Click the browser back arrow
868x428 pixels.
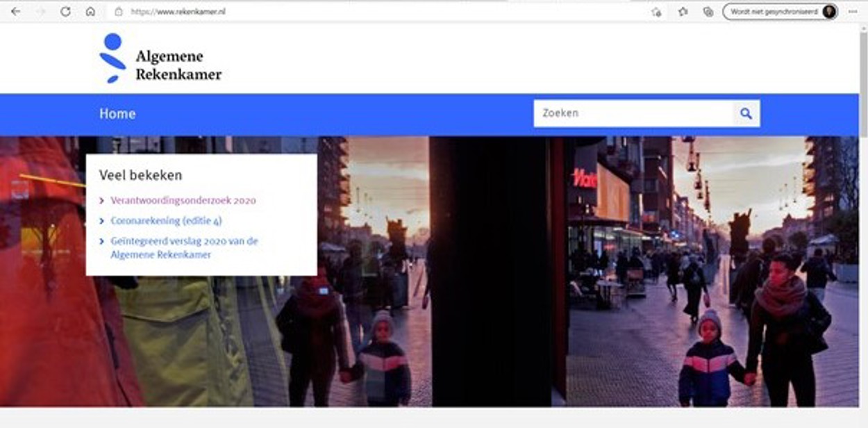pos(15,12)
